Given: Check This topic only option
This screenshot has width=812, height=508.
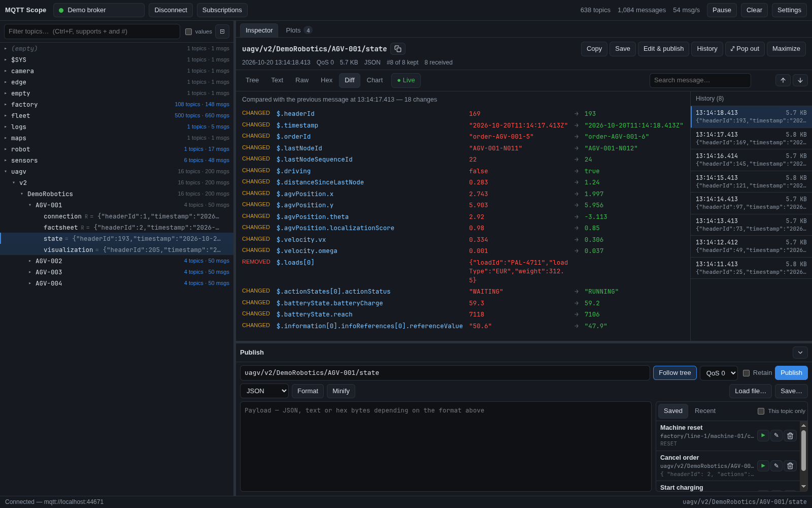Looking at the screenshot, I should [761, 411].
